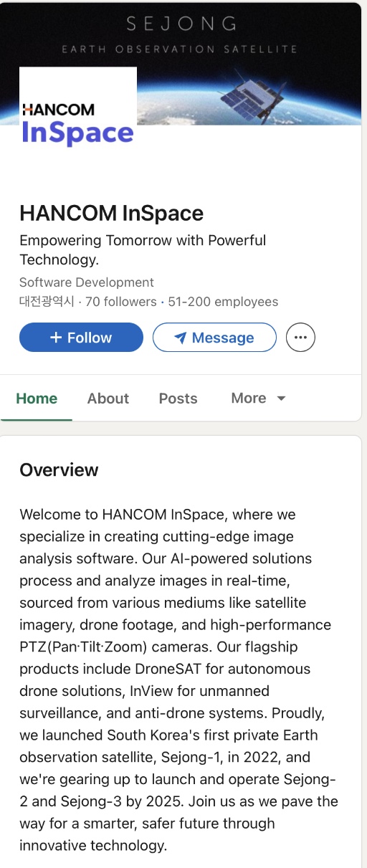Viewport: 367px width, 868px height.
Task: Open the About tab
Action: (108, 399)
